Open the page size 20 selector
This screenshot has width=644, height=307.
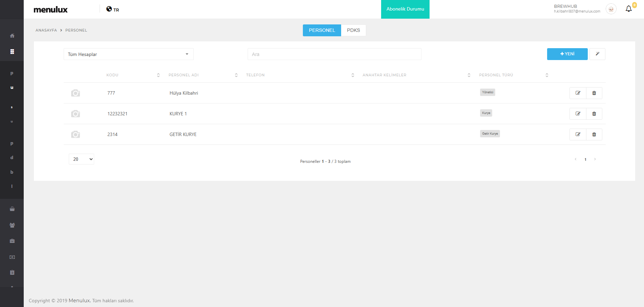tap(81, 159)
